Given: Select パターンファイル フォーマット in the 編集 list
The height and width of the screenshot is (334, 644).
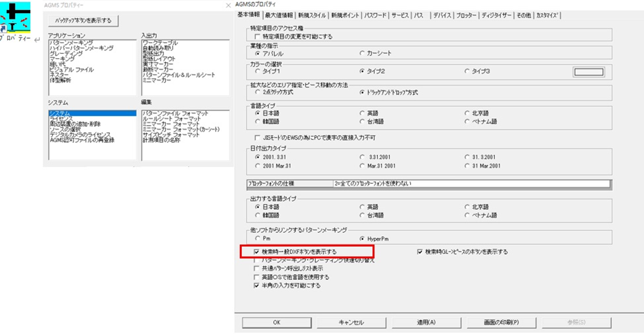Looking at the screenshot, I should pyautogui.click(x=175, y=113).
